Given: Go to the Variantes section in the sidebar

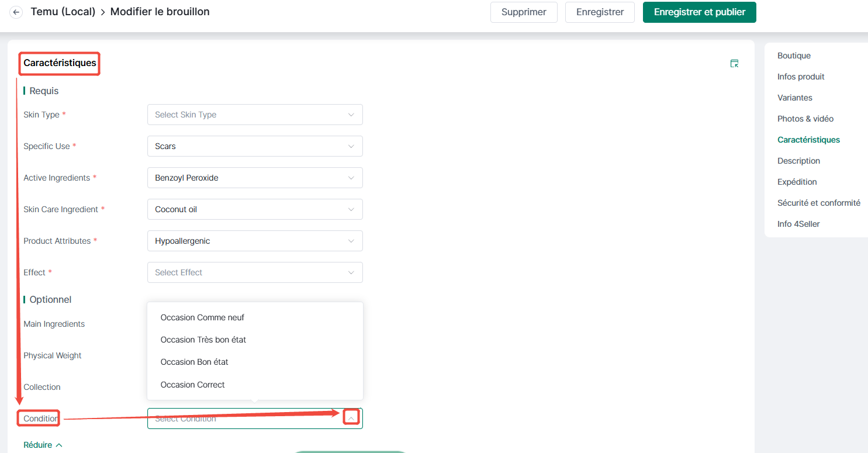Looking at the screenshot, I should point(795,98).
